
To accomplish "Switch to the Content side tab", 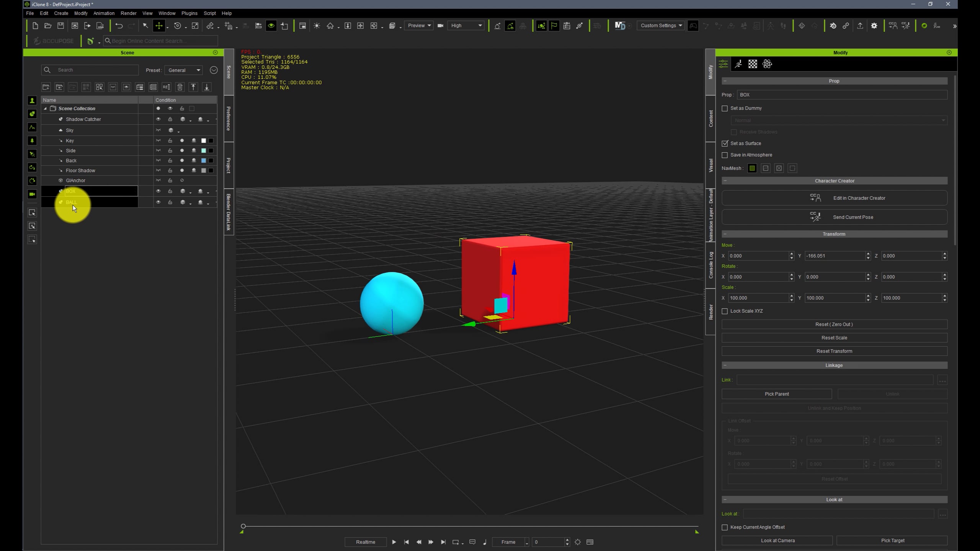I will [710, 119].
